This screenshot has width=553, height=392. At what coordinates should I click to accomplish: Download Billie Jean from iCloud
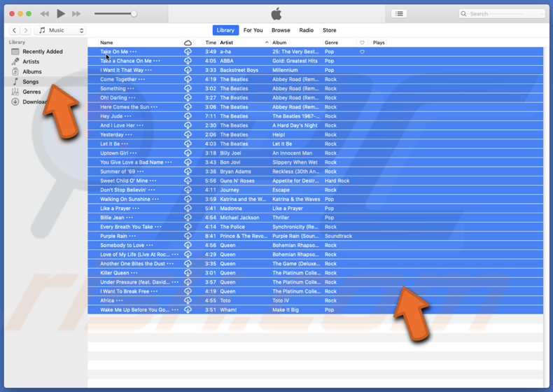[x=188, y=218]
